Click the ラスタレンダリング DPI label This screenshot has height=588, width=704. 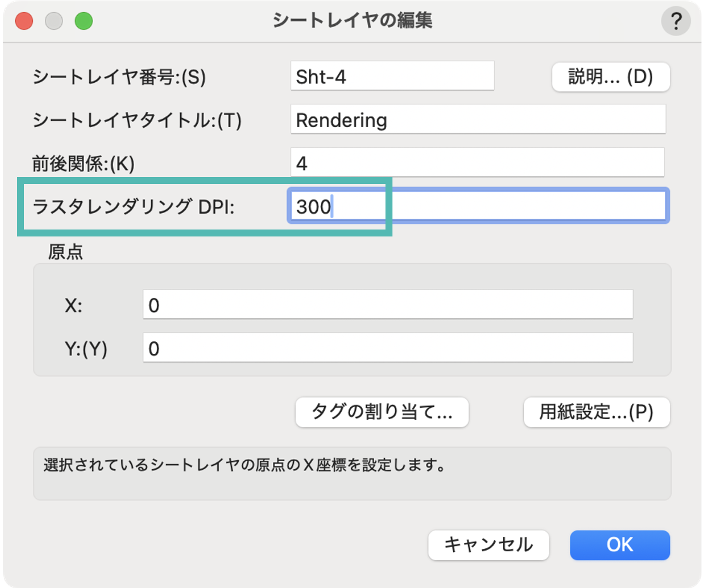pos(133,207)
